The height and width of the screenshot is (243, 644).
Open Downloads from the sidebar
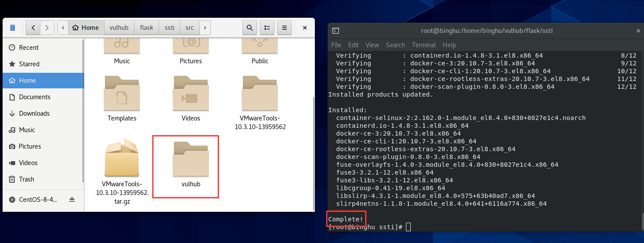(42, 113)
